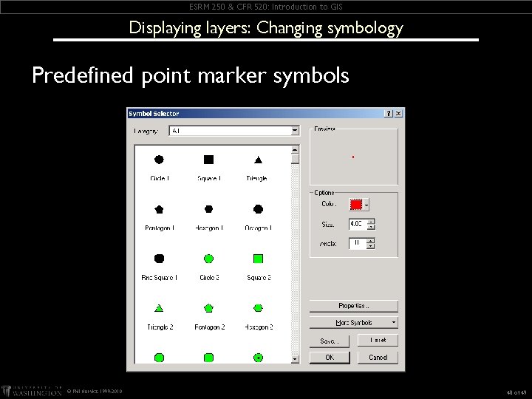Choose the green Triangle 2 symbol
The height and width of the screenshot is (399, 532).
159,308
